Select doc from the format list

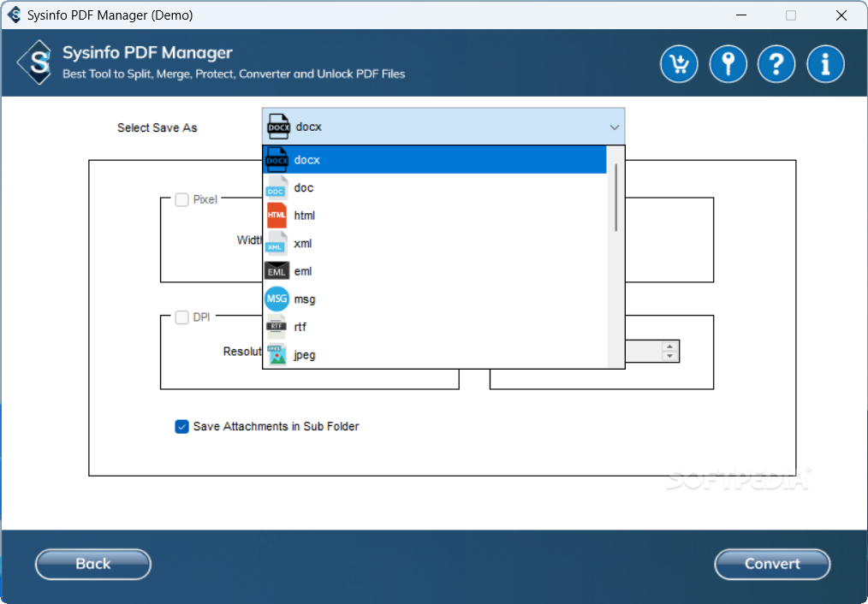point(435,187)
